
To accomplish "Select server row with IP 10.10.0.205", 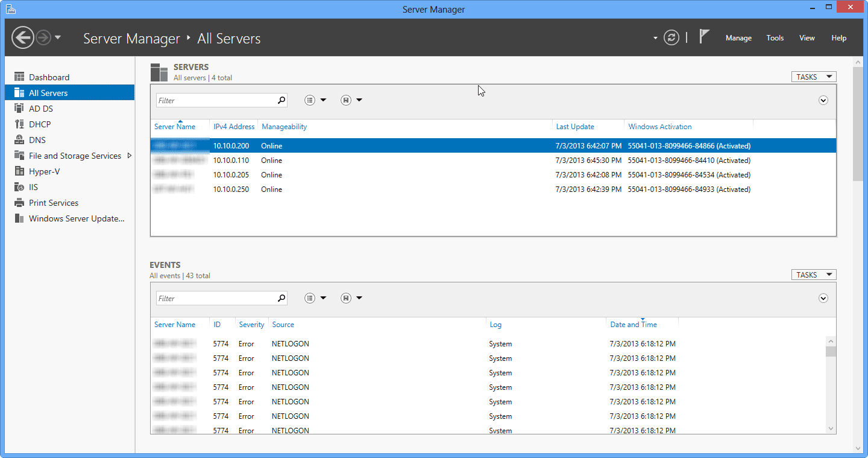I will (x=493, y=175).
